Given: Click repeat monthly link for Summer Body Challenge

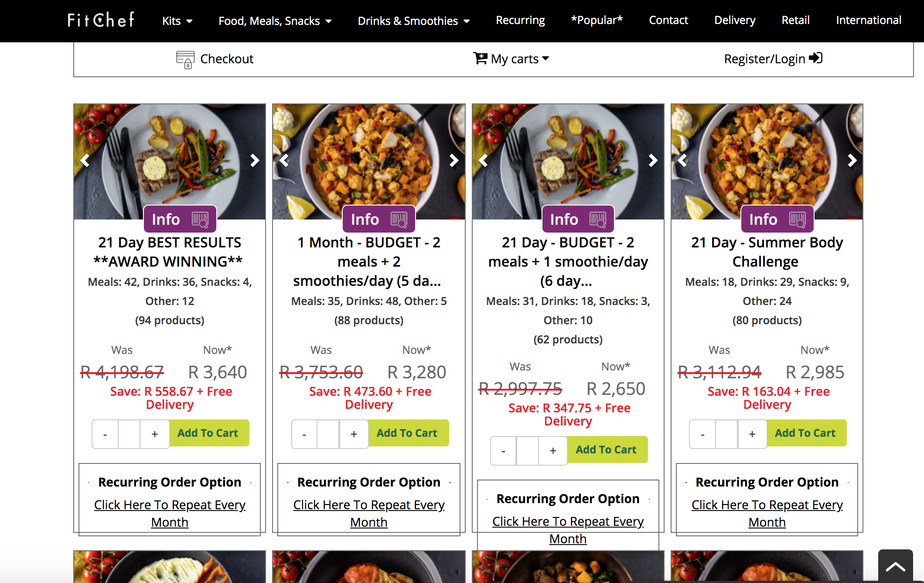Looking at the screenshot, I should click(x=767, y=513).
